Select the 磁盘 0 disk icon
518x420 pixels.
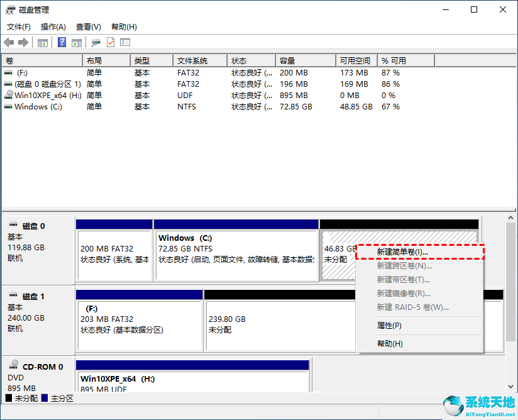coord(12,226)
